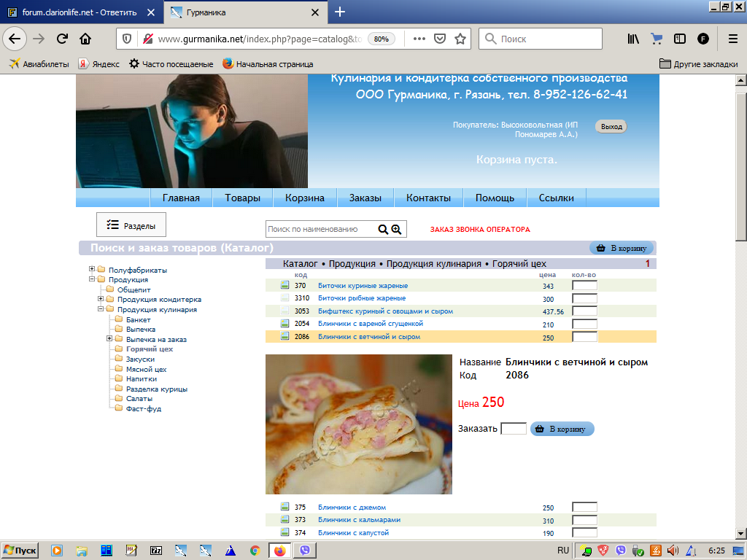Reload the page with the browser refresh icon
This screenshot has height=560, width=747.
click(62, 39)
